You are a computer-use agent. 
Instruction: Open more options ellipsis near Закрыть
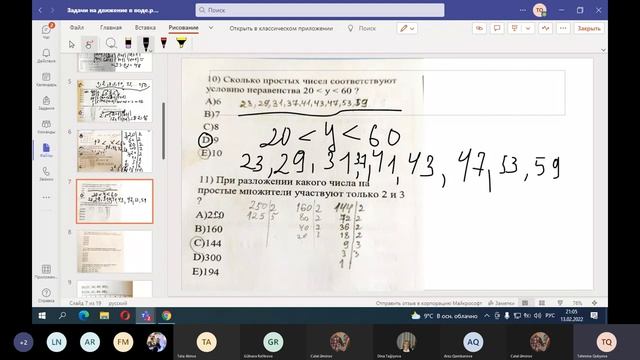point(563,28)
